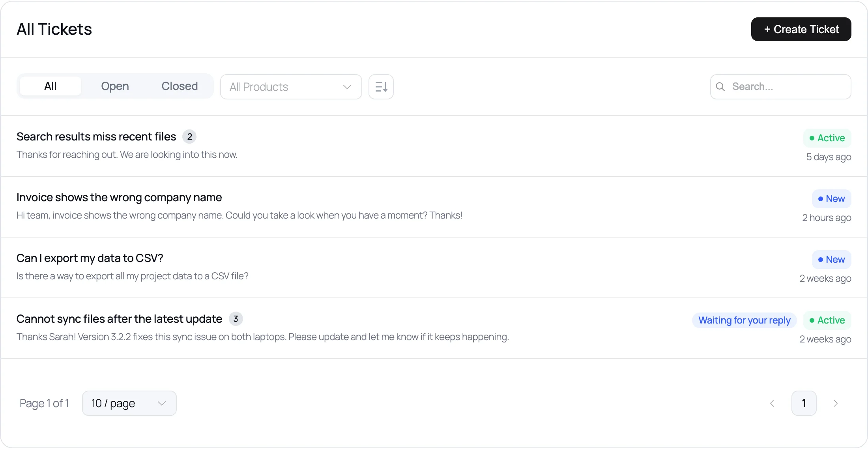This screenshot has width=868, height=449.
Task: Go to next page arrow
Action: coord(835,403)
